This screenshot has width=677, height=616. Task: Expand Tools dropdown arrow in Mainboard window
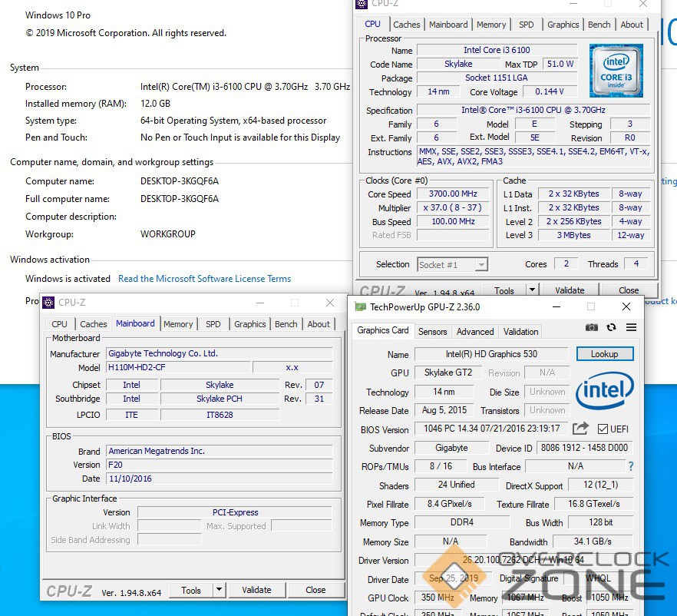coord(219,590)
